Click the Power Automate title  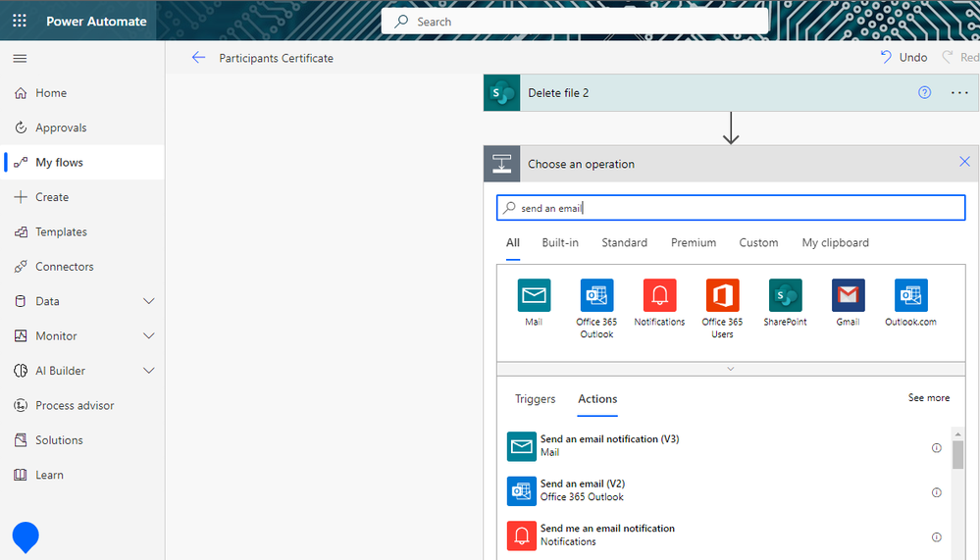pos(96,22)
